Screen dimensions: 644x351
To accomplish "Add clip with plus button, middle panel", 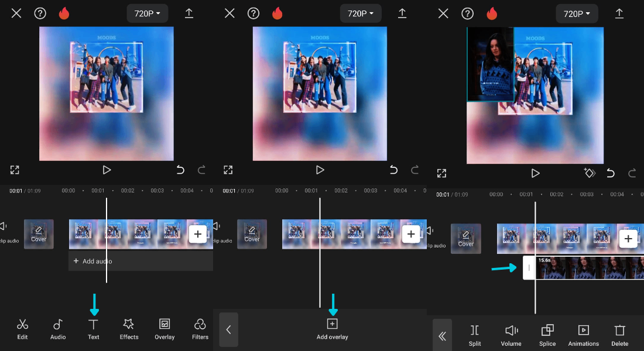I will click(411, 234).
